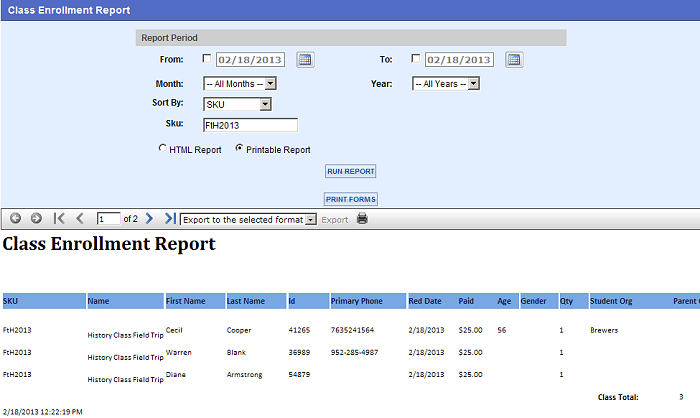
Task: Click the Age column header
Action: (504, 301)
